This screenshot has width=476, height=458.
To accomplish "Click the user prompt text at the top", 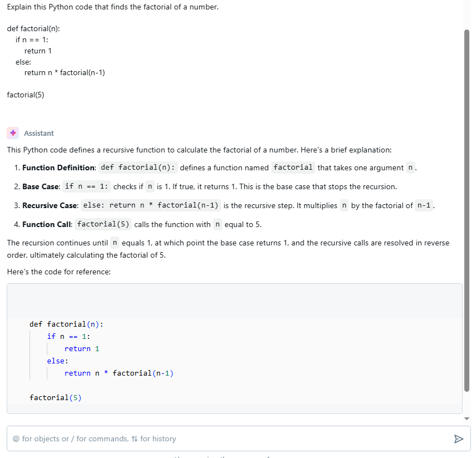I will pyautogui.click(x=111, y=7).
